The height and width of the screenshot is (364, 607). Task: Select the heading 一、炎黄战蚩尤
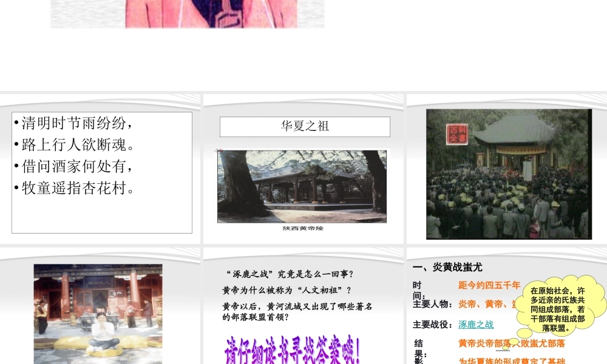[447, 268]
